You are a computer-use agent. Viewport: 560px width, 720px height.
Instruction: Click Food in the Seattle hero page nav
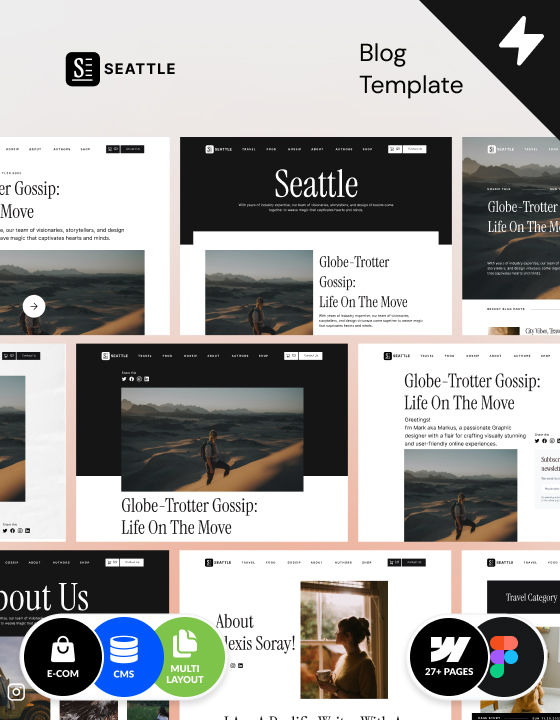click(x=271, y=149)
